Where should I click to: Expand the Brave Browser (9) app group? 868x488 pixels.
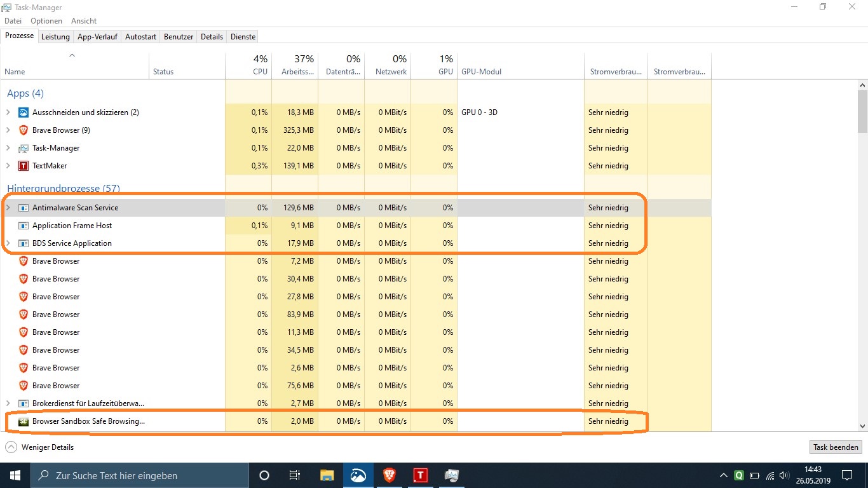[x=8, y=130]
